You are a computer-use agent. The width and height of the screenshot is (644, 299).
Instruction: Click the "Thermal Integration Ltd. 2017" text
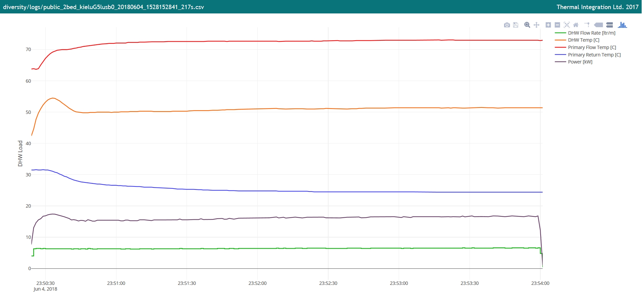[x=598, y=7]
